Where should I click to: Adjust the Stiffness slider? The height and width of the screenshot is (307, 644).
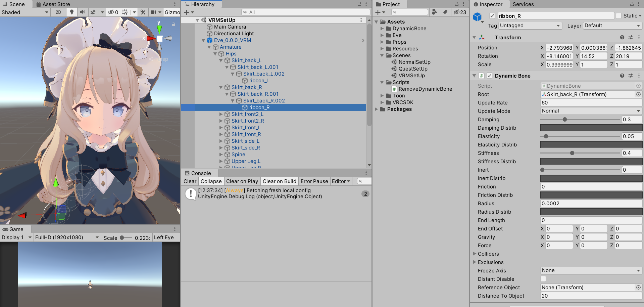[580, 153]
